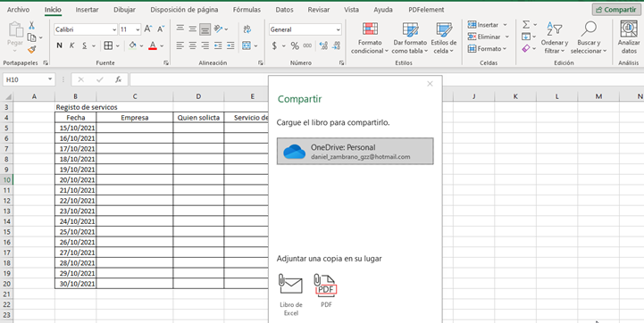Click the currency dollar format icon
The image size is (644, 323).
274,46
